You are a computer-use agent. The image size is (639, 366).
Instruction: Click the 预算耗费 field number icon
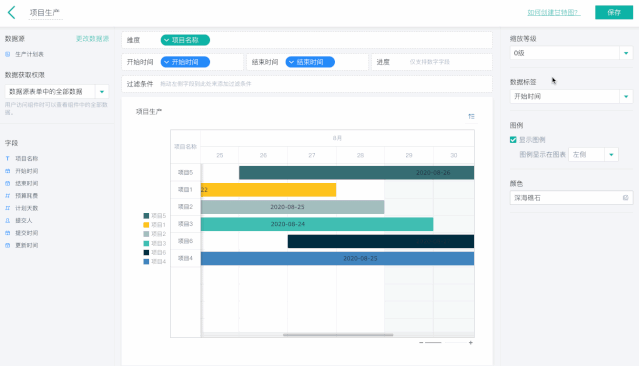[7, 196]
